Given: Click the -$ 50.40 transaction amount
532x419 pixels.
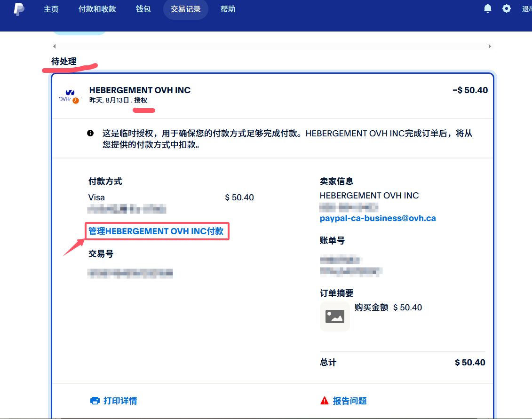Looking at the screenshot, I should [x=470, y=90].
